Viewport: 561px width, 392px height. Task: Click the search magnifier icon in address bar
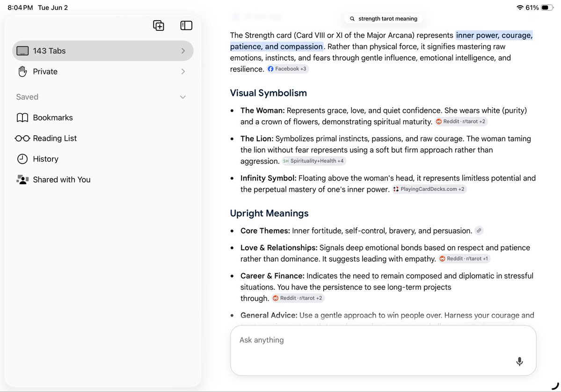[x=352, y=19]
